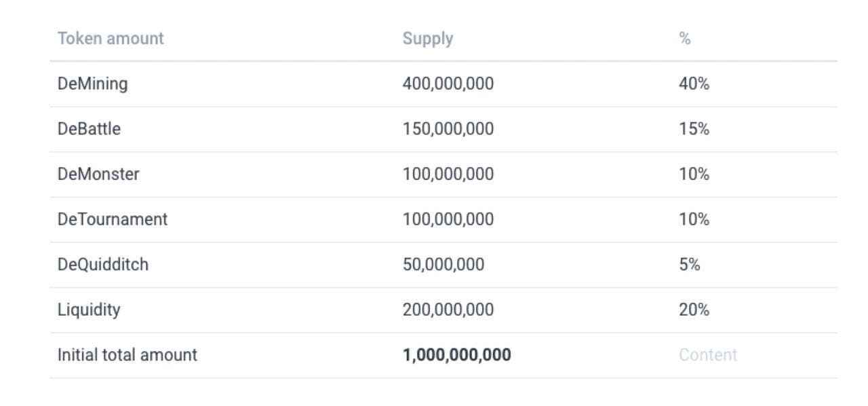
Task: Click the 150,000,000 supply value
Action: click(x=448, y=129)
